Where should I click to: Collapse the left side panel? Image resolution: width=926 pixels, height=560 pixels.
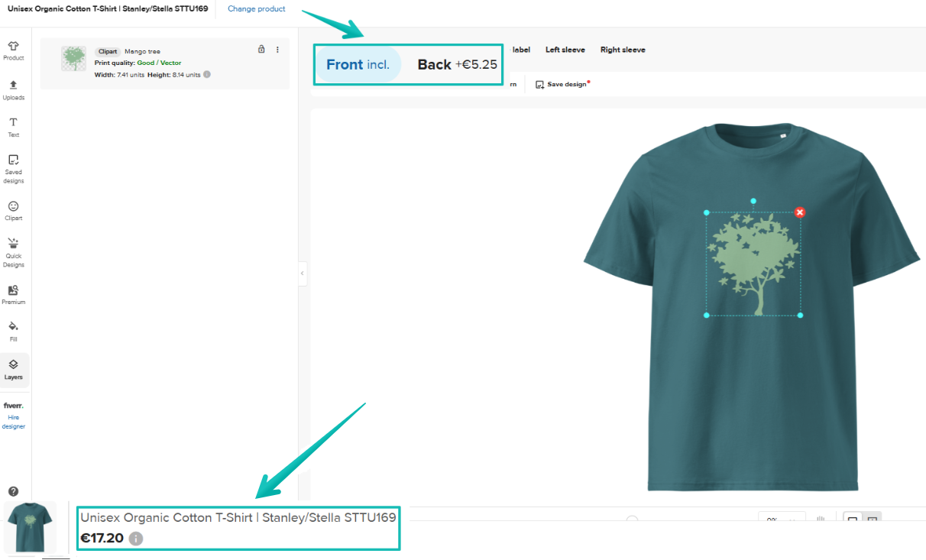click(x=302, y=273)
